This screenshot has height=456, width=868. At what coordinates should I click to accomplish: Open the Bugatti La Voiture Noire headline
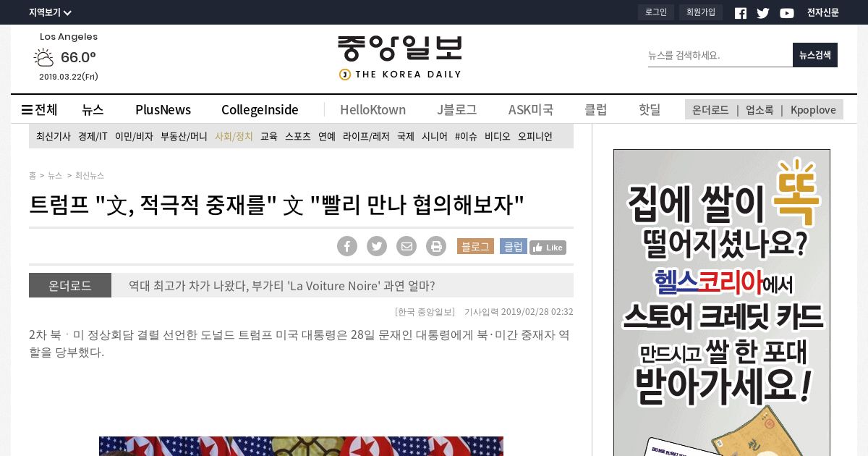click(x=282, y=286)
